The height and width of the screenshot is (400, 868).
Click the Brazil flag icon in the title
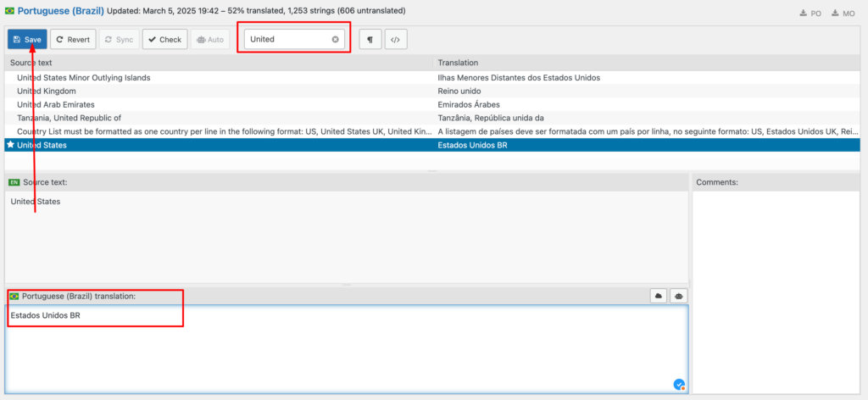(x=9, y=11)
